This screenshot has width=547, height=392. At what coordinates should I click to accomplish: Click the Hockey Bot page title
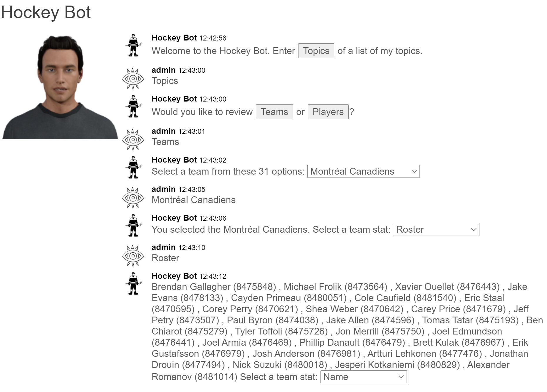pyautogui.click(x=46, y=12)
